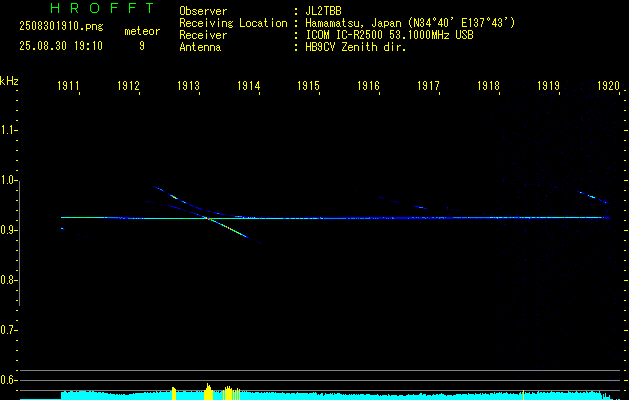Viewport: 629px width, 400px height.
Task: Click the grey frequency range bar beside the axis
Action: (20, 243)
